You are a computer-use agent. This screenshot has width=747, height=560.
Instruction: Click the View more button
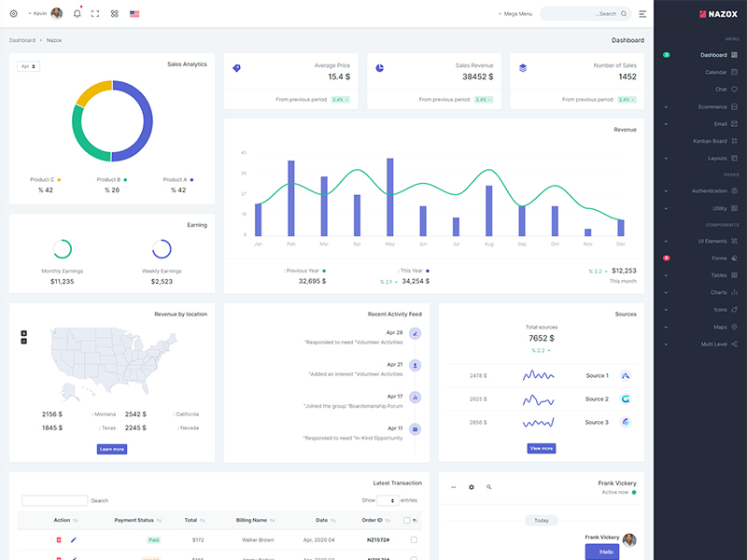point(542,448)
